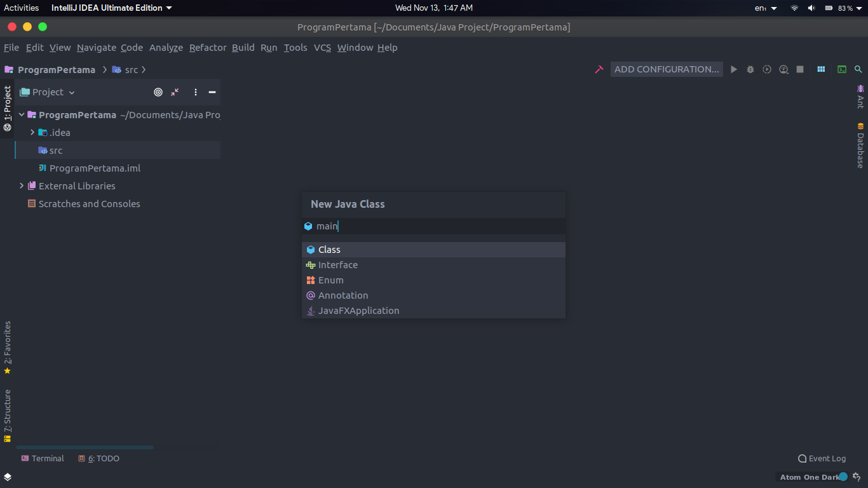This screenshot has height=488, width=868.
Task: Open the Edit menu
Action: click(x=35, y=48)
